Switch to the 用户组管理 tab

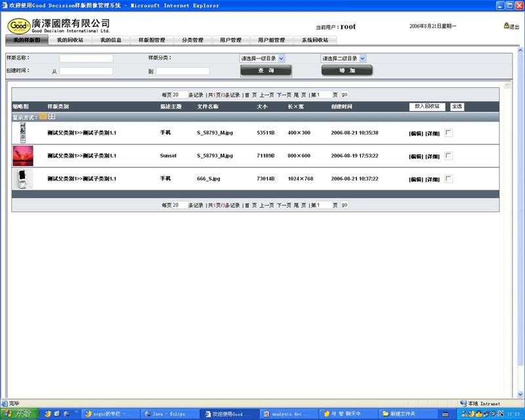[272, 40]
